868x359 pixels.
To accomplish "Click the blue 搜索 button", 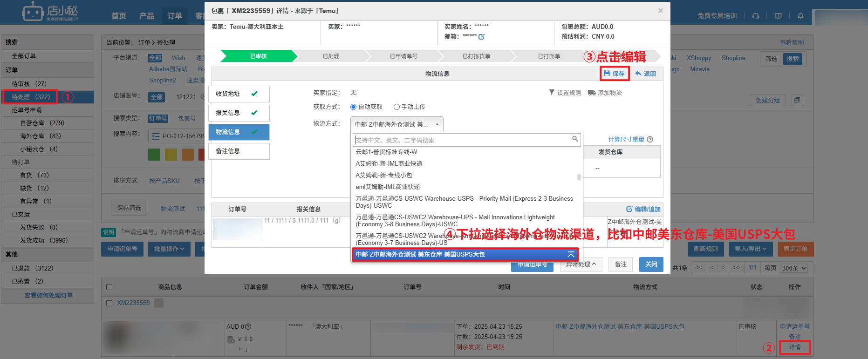I will 793,59.
